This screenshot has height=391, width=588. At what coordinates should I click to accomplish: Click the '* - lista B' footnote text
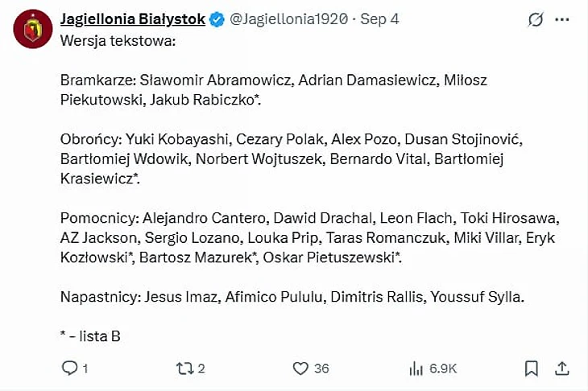point(90,336)
